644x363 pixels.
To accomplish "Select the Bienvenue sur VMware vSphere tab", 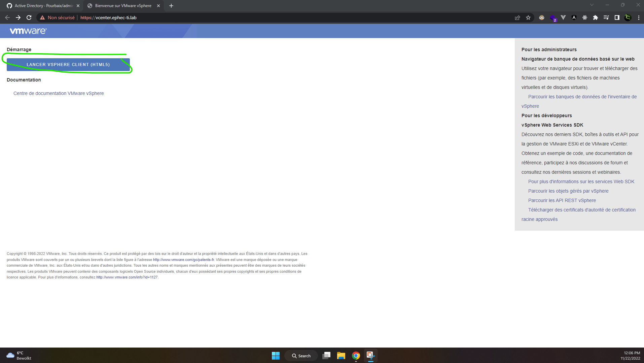I will point(123,6).
